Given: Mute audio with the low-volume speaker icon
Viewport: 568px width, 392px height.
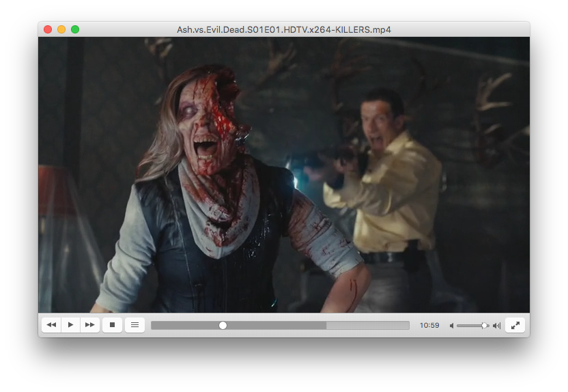Looking at the screenshot, I should [451, 326].
